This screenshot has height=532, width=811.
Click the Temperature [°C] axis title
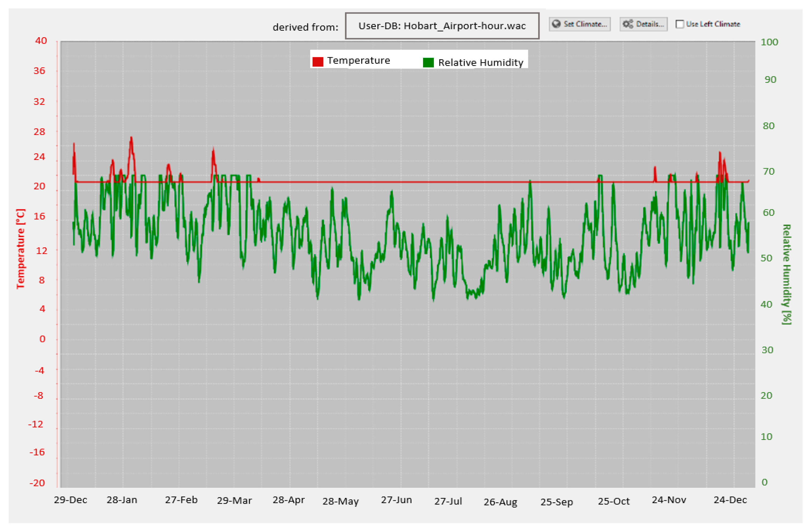pos(21,249)
